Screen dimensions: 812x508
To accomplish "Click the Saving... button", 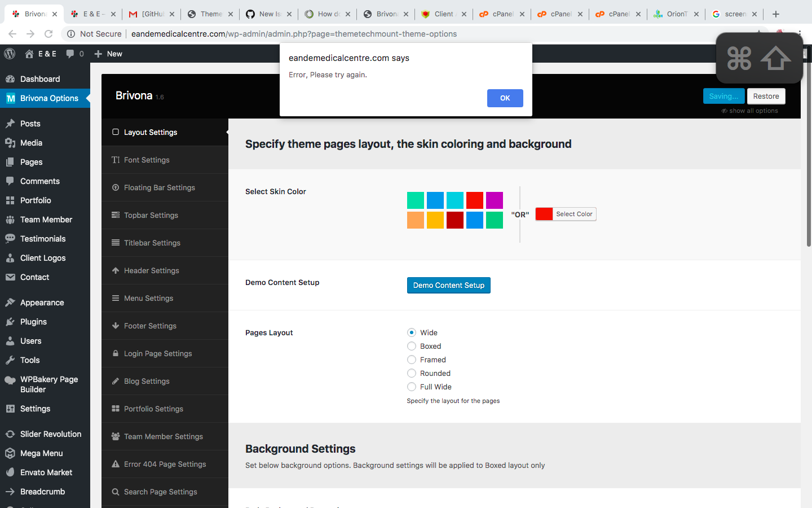I will (723, 96).
